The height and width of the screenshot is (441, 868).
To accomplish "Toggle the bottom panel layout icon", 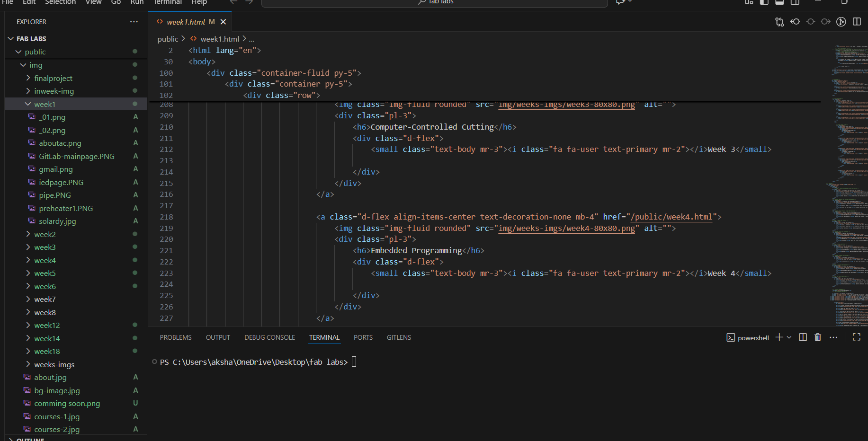I will click(779, 2).
